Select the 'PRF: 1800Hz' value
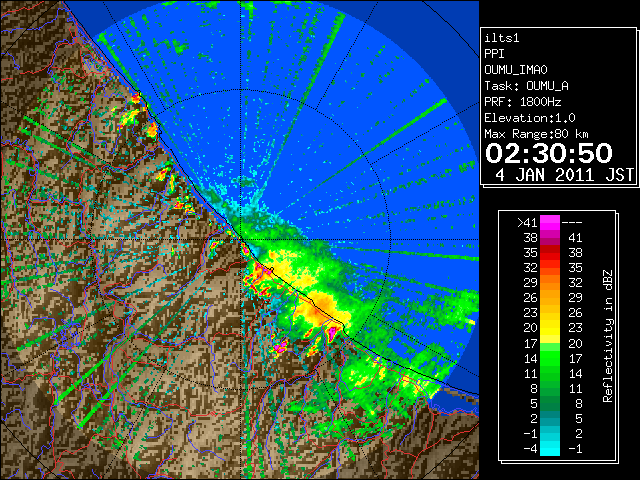640x480 pixels. 522,102
